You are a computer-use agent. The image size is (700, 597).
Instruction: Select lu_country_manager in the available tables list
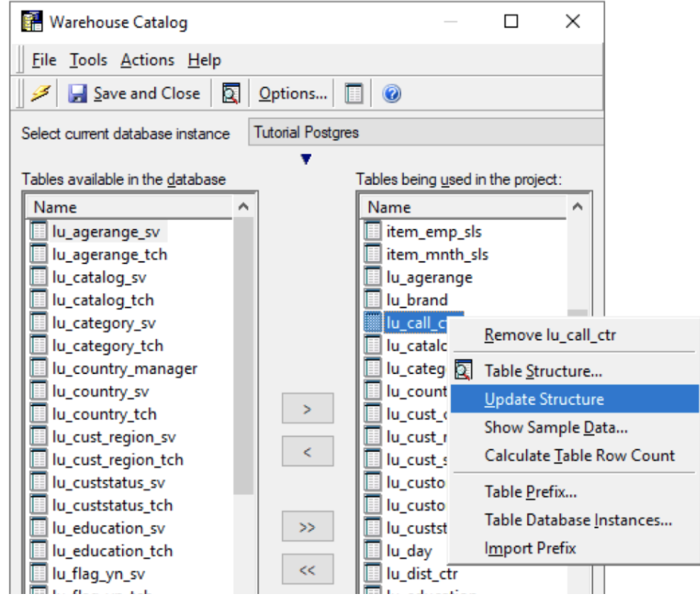[123, 368]
